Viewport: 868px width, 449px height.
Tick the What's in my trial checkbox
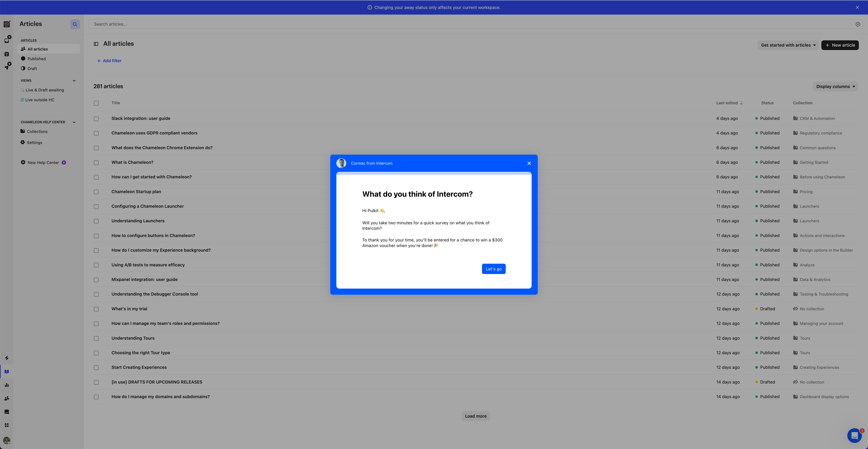pos(96,309)
